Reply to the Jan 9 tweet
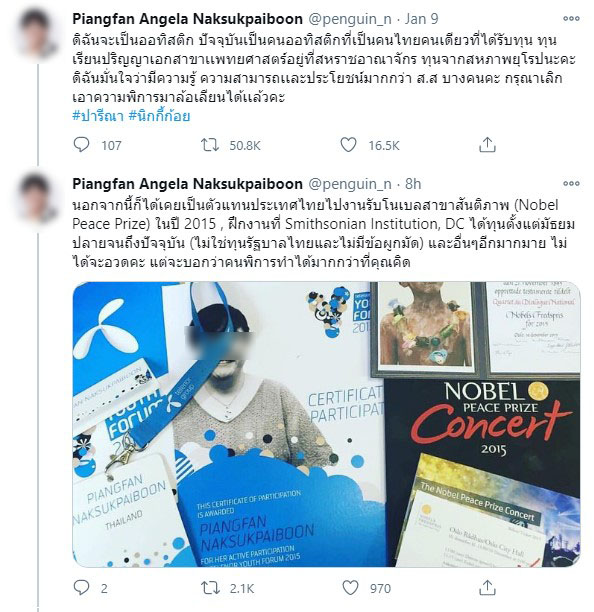The width and height of the screenshot is (594, 612). pyautogui.click(x=81, y=145)
